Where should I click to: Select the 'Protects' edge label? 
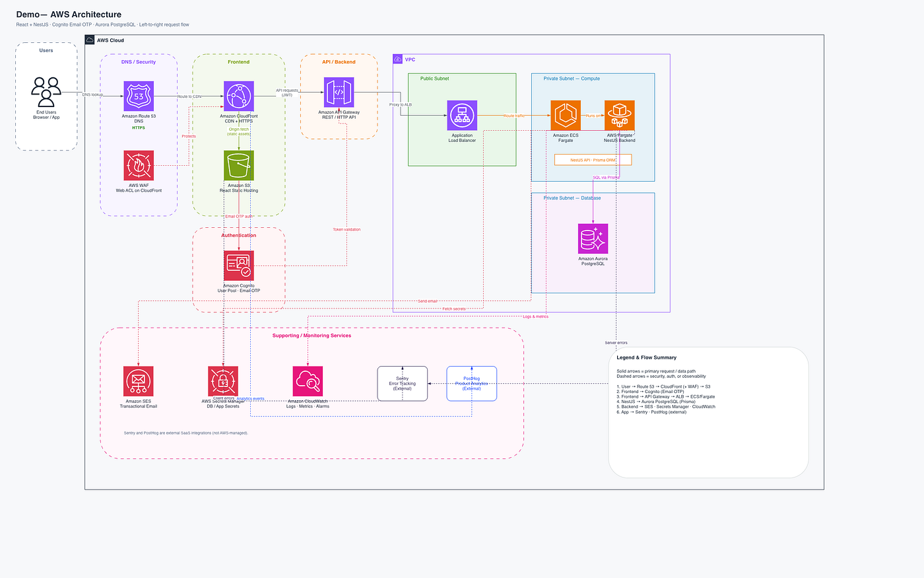coord(189,136)
